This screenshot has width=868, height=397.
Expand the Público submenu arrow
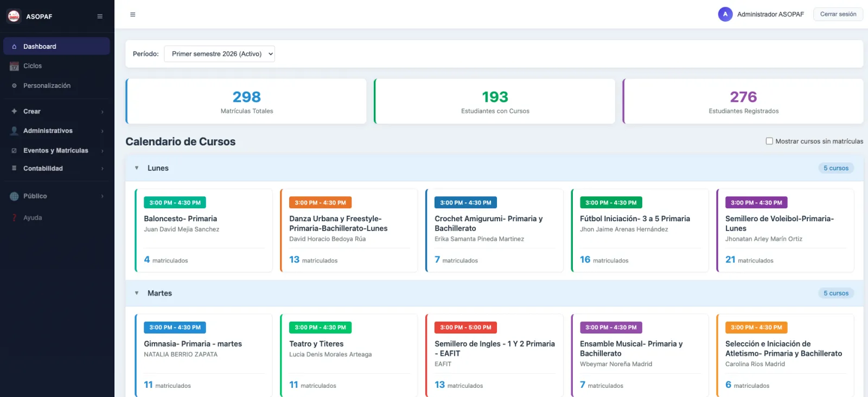[102, 196]
